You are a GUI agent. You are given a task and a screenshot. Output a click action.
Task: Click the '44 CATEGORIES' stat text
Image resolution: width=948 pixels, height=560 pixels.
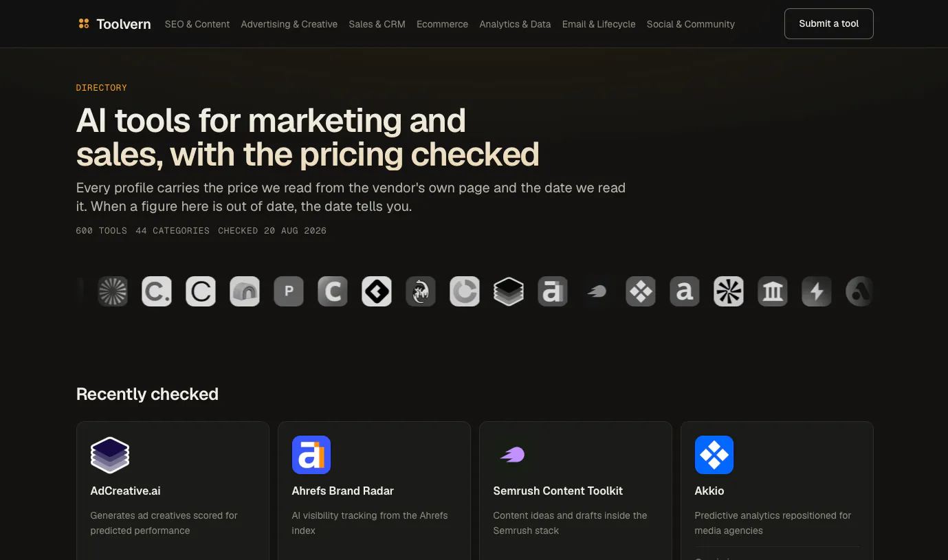(x=173, y=231)
